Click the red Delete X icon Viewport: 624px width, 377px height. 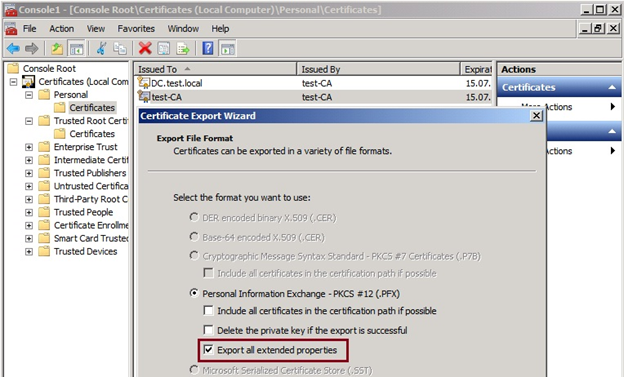(145, 49)
